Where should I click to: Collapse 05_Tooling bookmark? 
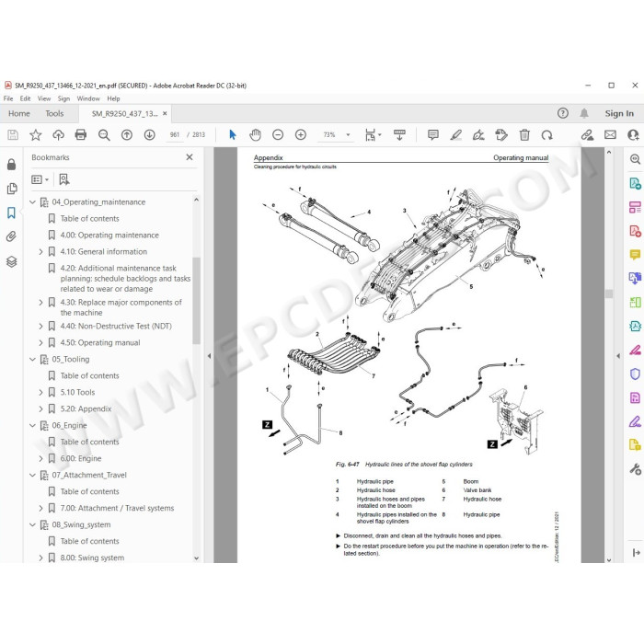pyautogui.click(x=32, y=360)
